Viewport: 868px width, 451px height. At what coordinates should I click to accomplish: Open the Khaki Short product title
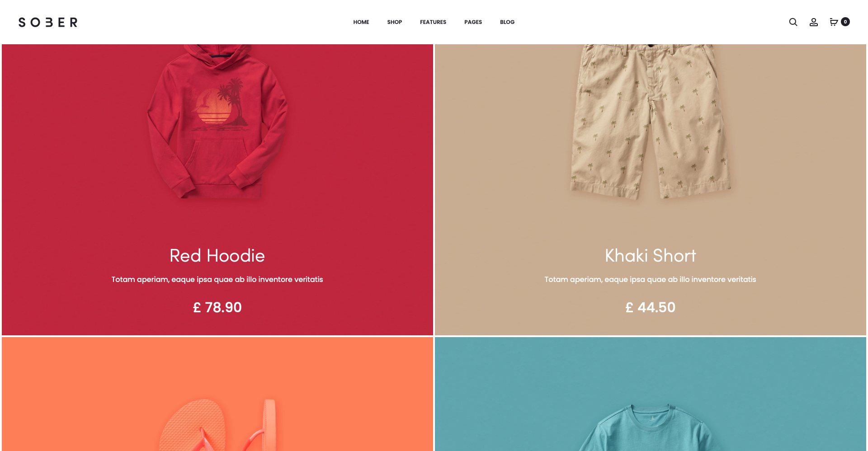click(651, 256)
